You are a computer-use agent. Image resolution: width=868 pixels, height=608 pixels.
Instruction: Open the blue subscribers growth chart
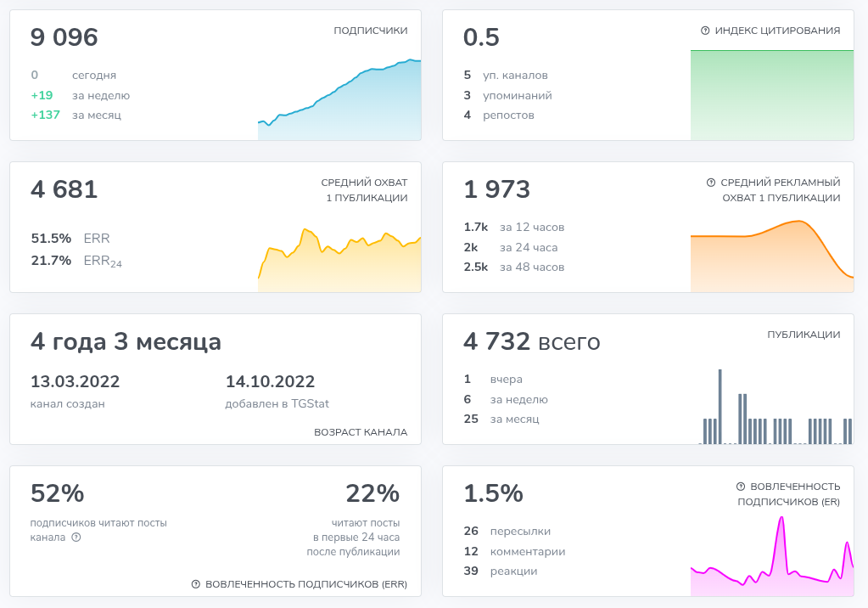pos(339,99)
